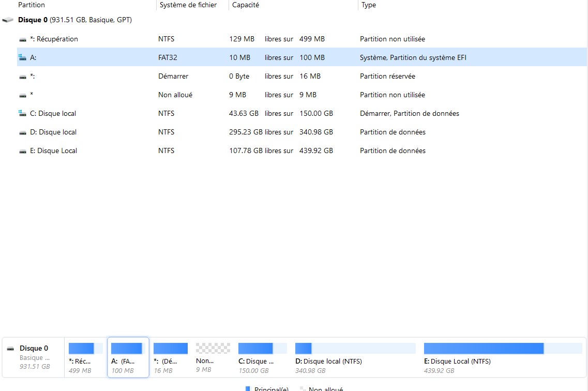Viewport: 588px width, 391px height.
Task: Select E: Disque Local (NTFS) block in disk map
Action: (503, 357)
